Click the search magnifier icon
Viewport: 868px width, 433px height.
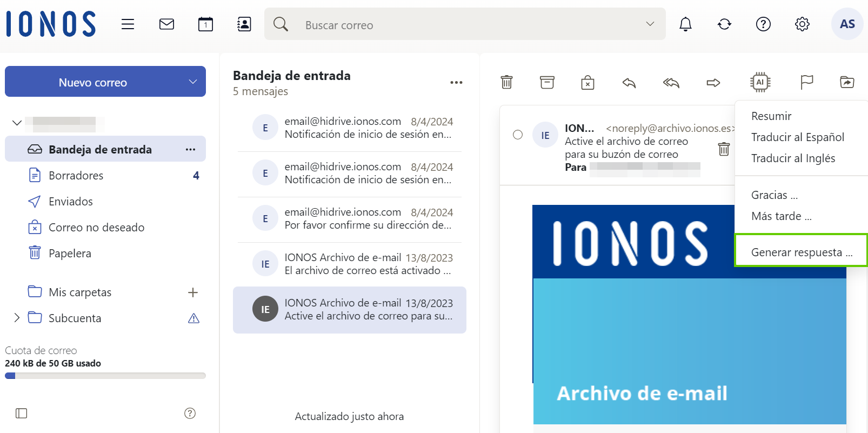coord(281,24)
